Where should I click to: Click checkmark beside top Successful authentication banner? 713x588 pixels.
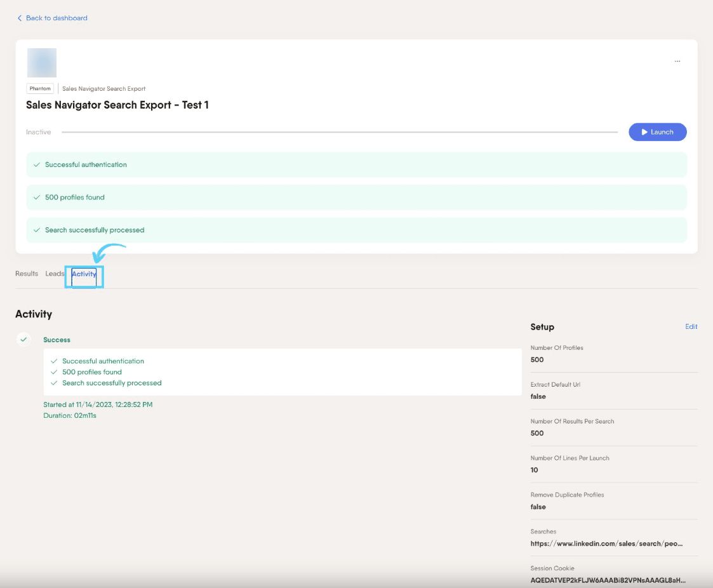tap(37, 164)
